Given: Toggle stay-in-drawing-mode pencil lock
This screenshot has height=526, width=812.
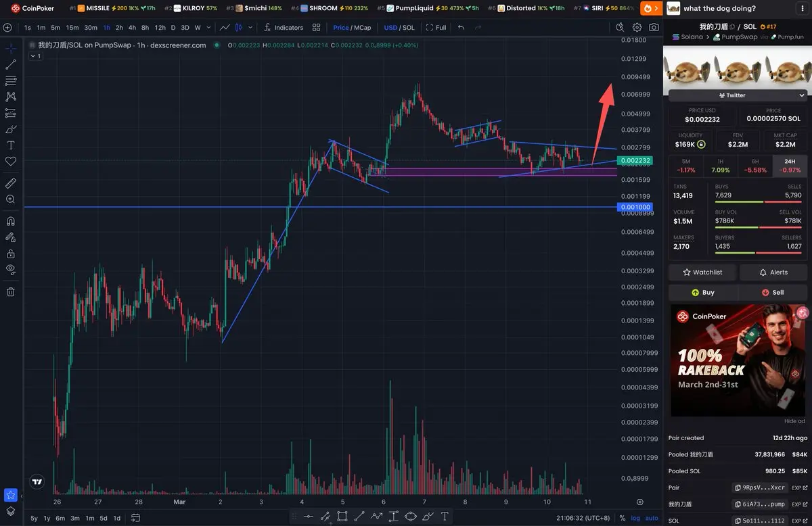Looking at the screenshot, I should coord(11,237).
